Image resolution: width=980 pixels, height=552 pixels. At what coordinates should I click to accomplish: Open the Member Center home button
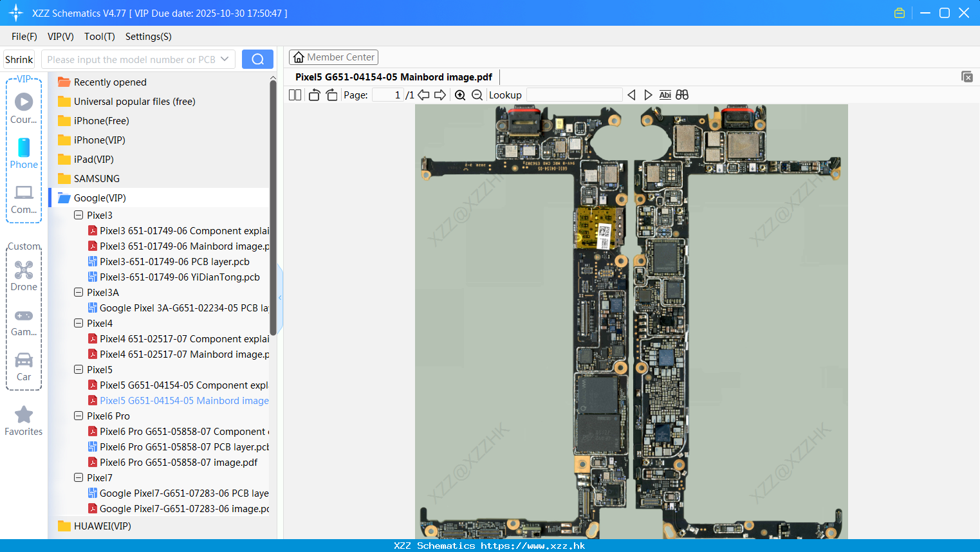(333, 57)
